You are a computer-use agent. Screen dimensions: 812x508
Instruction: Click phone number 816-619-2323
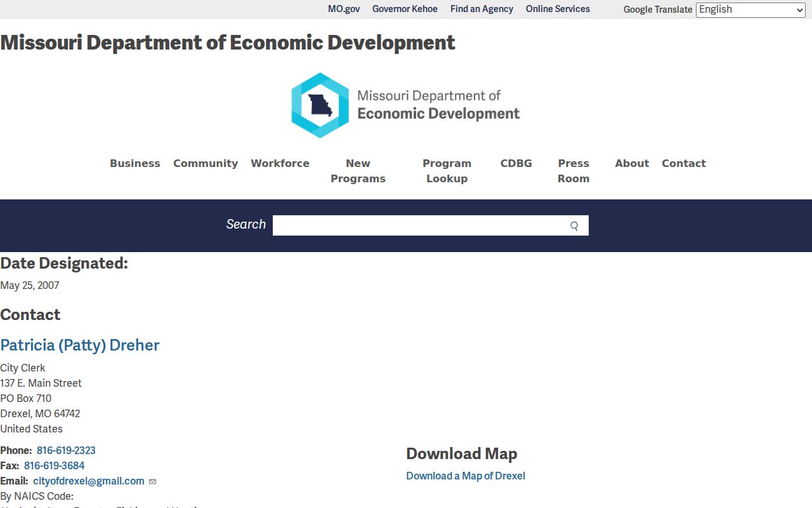66,450
